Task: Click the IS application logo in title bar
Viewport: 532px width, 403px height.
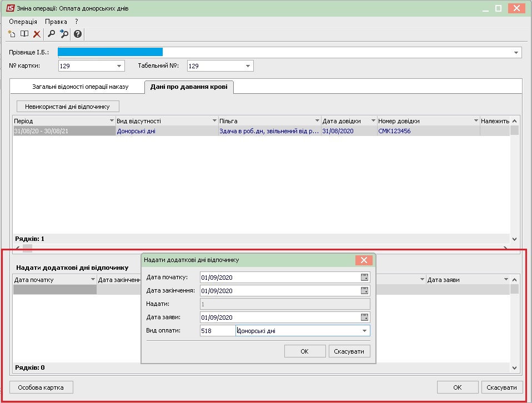Action: coord(11,8)
